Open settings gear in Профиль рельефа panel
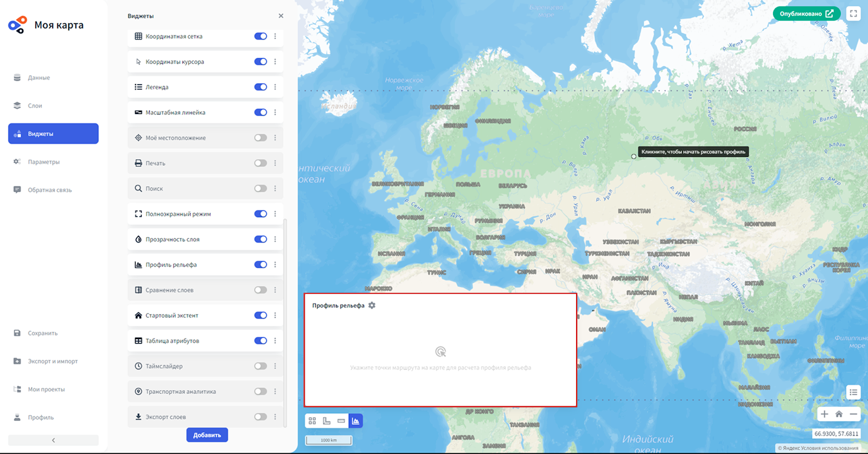Viewport: 868px width, 454px height. click(372, 305)
